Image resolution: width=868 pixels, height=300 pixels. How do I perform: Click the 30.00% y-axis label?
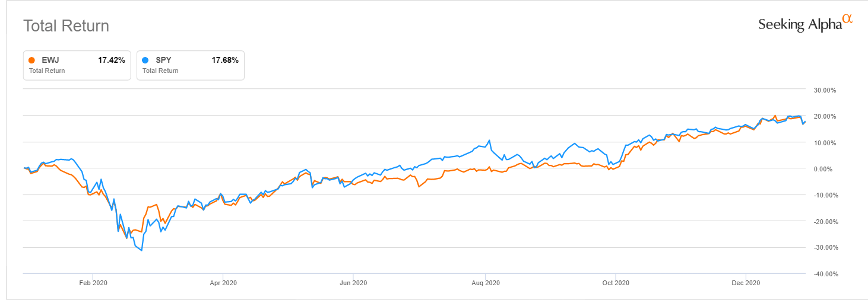pos(823,90)
